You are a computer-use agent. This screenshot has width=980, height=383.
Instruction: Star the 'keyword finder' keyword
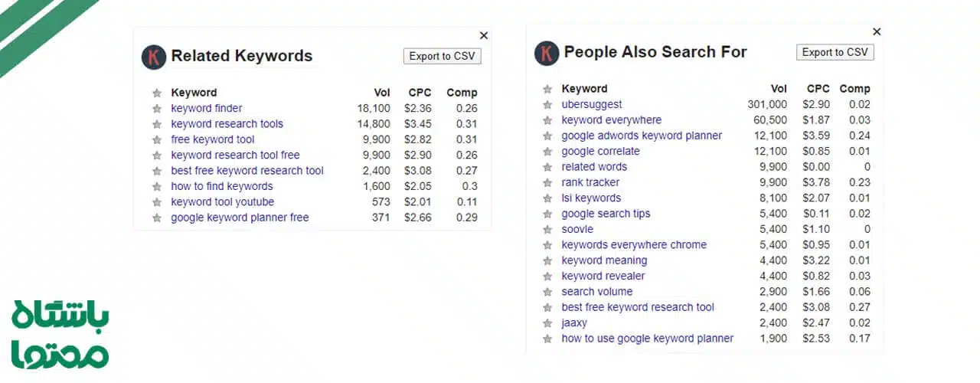[157, 109]
